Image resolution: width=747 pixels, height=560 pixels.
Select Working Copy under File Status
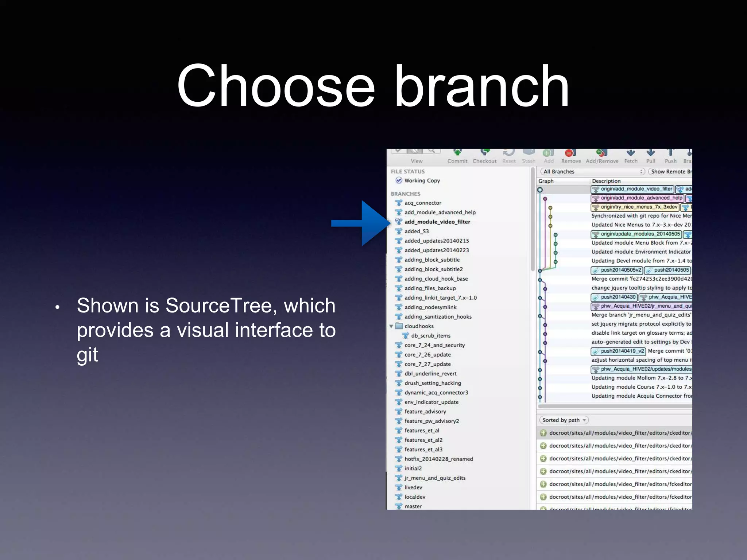click(x=422, y=180)
